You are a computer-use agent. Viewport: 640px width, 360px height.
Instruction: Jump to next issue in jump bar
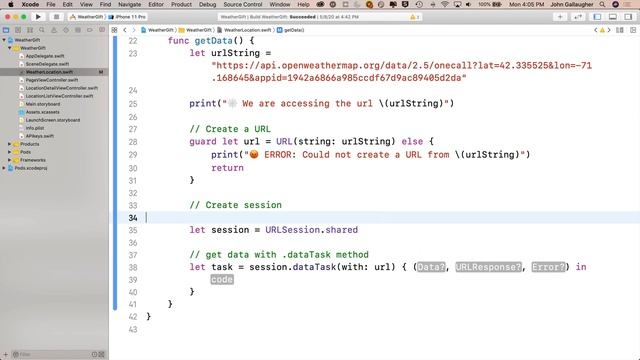(x=609, y=30)
